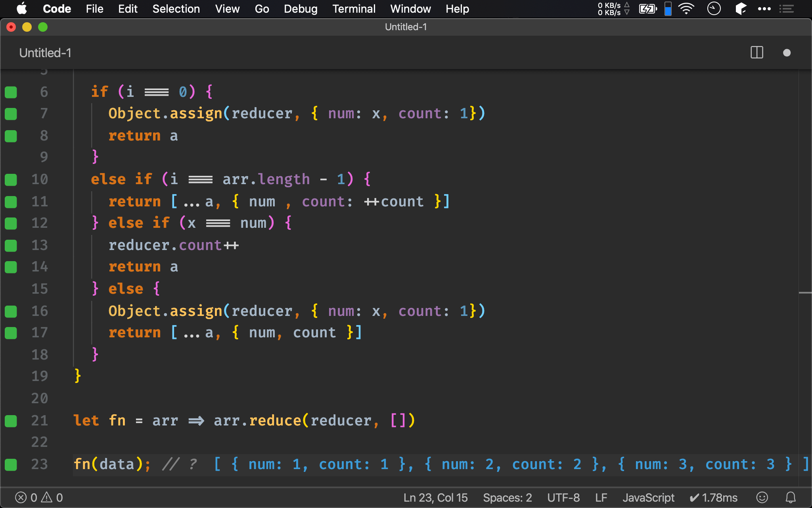Click the green coverage marker on line 13
The height and width of the screenshot is (508, 812).
pyautogui.click(x=11, y=245)
